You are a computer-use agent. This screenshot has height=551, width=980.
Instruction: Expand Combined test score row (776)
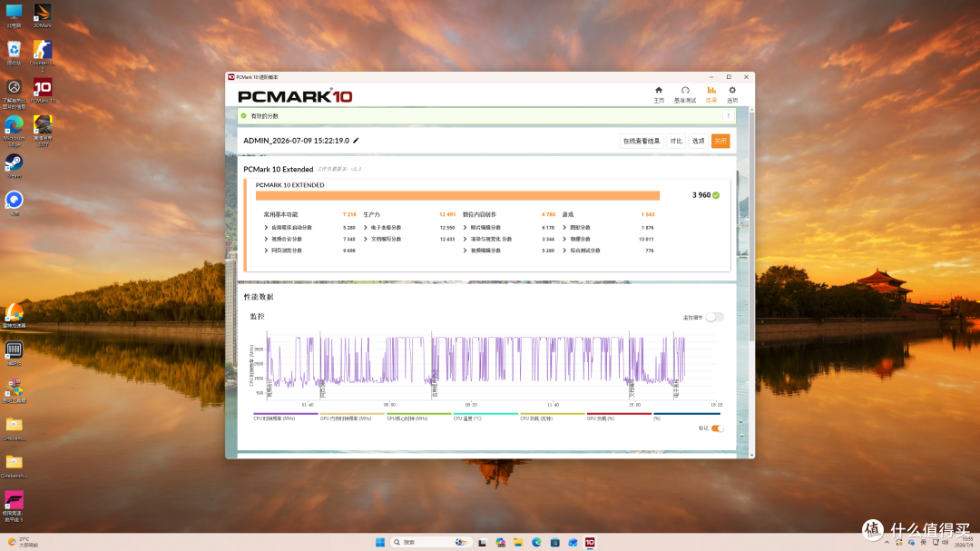pyautogui.click(x=607, y=251)
